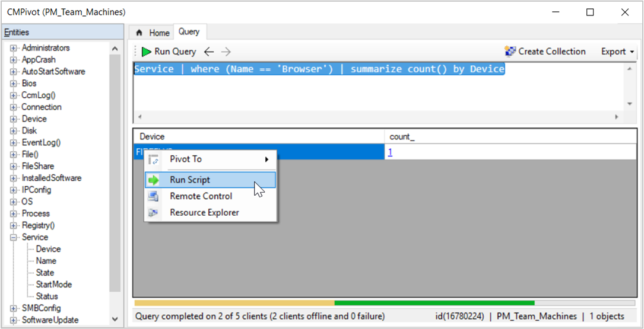
Task: Select Remote Control in context menu
Action: point(210,196)
